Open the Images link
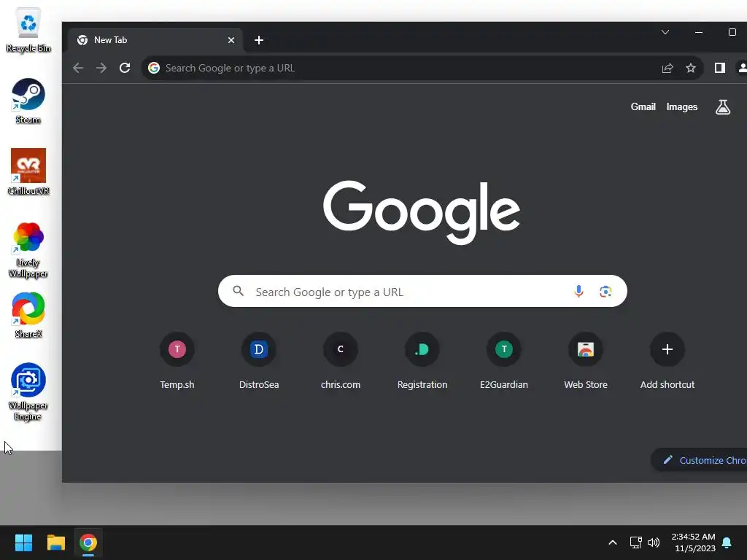 (682, 107)
